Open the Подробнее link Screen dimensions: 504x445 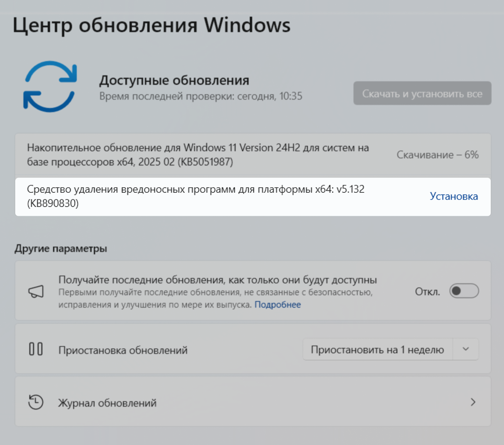click(278, 305)
